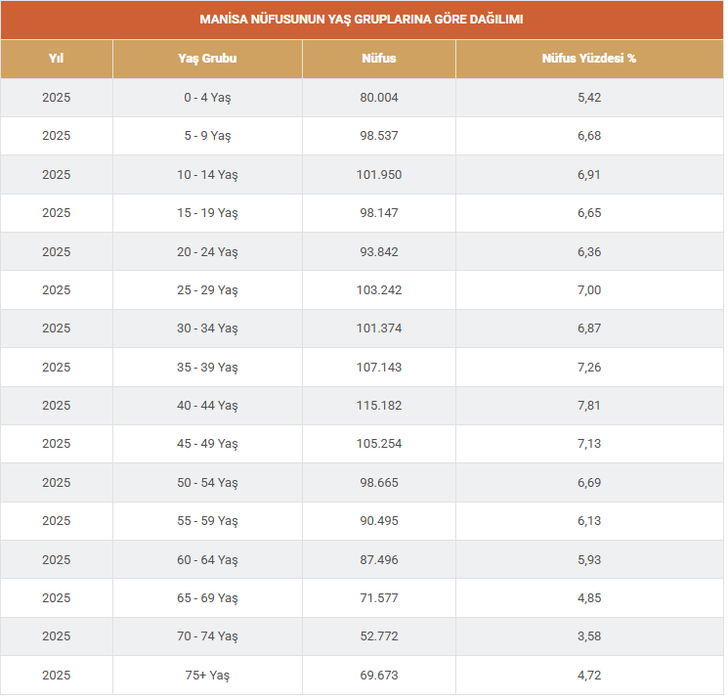728x700 pixels.
Task: Select percentage 7,13 in the 45-49 row
Action: point(589,444)
